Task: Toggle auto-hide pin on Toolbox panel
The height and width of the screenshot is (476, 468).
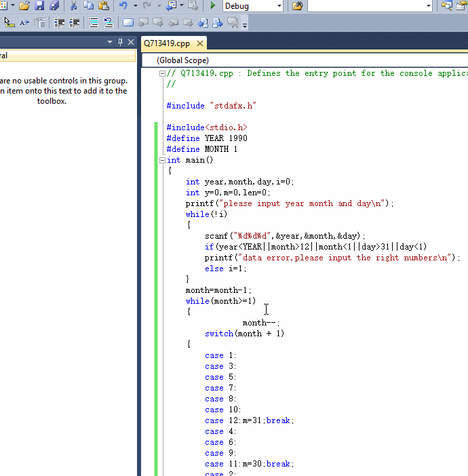Action: tap(120, 42)
